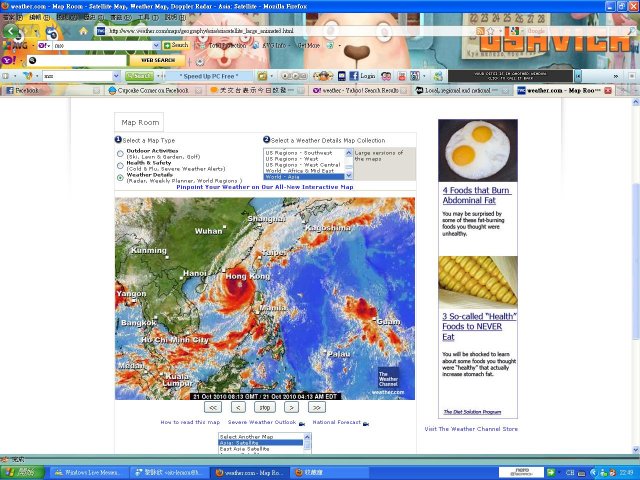Select the Outdoor Activities radio button

[121, 152]
